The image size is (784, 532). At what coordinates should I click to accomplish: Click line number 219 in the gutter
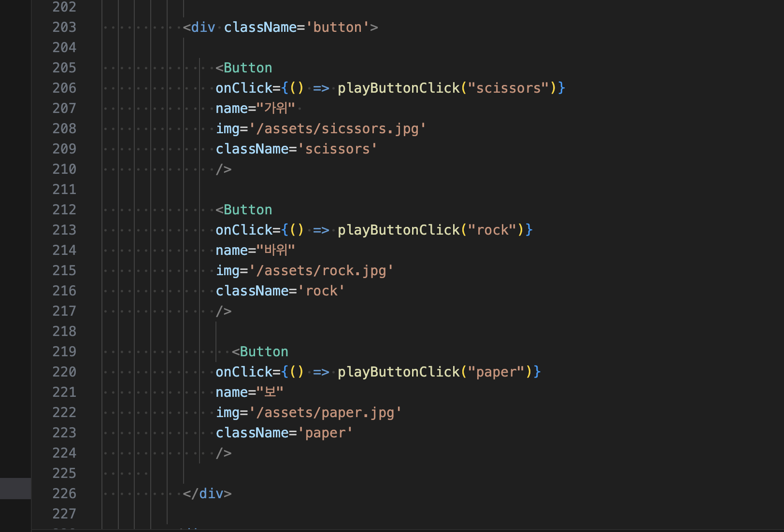[64, 351]
